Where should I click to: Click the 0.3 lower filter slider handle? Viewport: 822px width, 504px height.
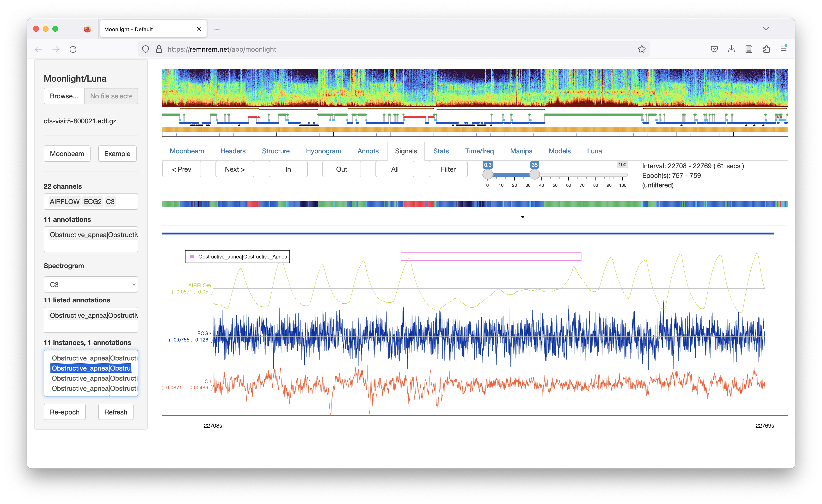click(488, 174)
